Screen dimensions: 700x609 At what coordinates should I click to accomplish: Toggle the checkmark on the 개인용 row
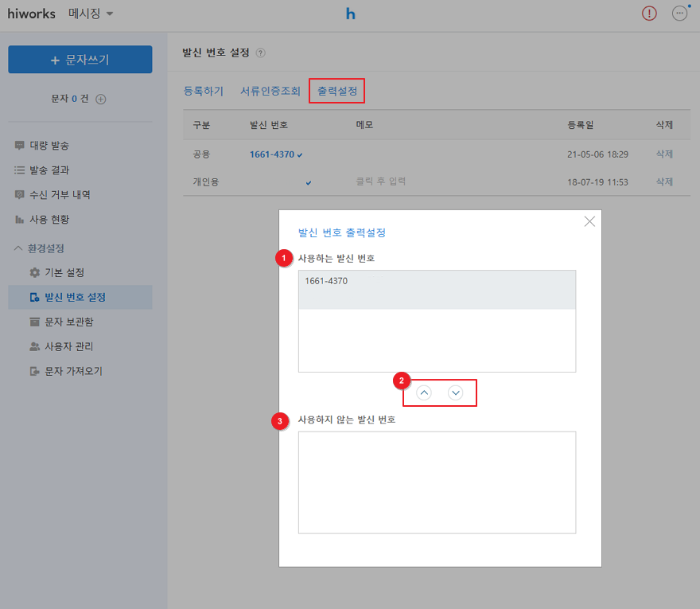pos(309,182)
